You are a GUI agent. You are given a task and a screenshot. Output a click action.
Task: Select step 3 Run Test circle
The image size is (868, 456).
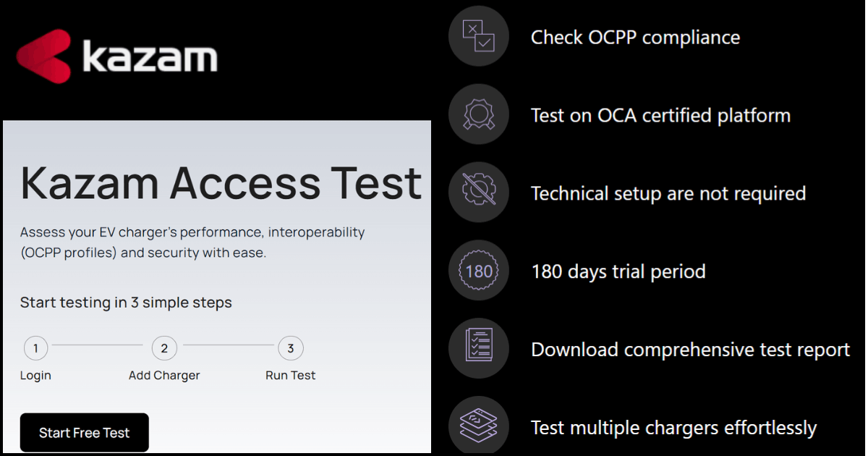coord(290,348)
